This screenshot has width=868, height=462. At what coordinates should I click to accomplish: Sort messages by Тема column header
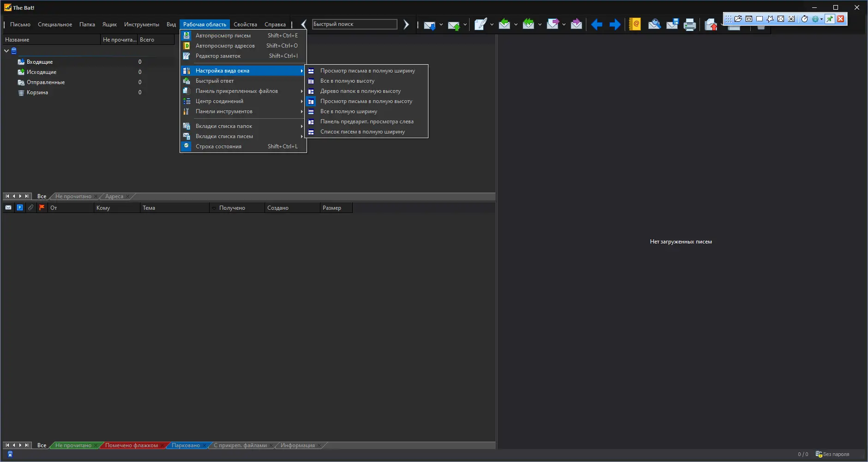click(x=175, y=208)
